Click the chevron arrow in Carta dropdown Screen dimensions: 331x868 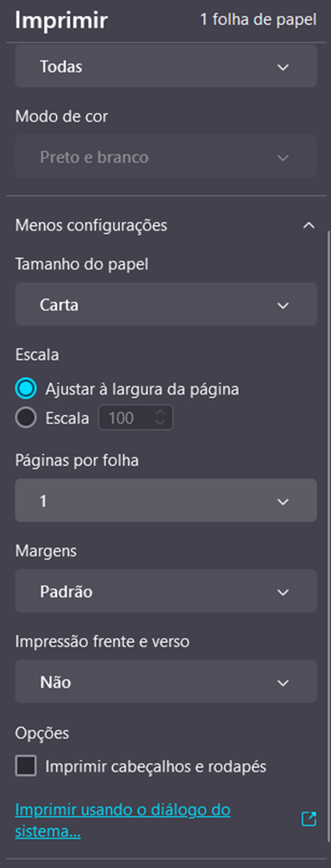(x=283, y=305)
